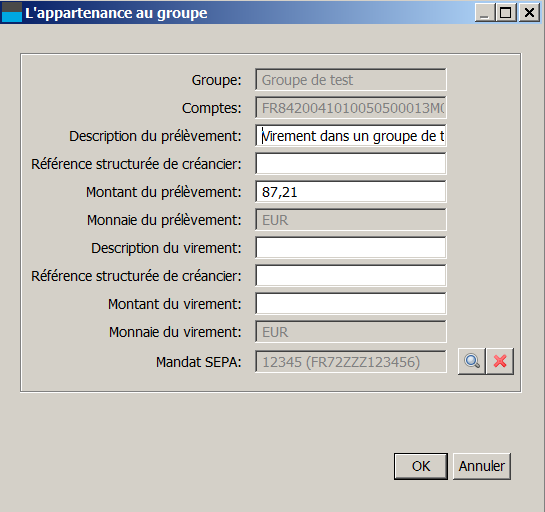Image resolution: width=545 pixels, height=512 pixels.
Task: Focus the first Référence structurée de créancier field
Action: tap(351, 163)
